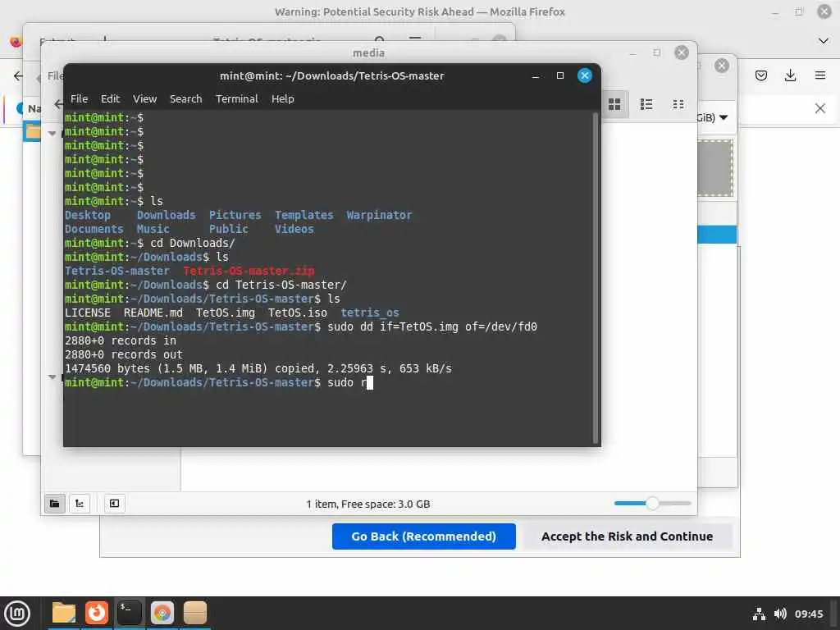Click "tetris_os" directory name in terminal
840x630 pixels.
(x=370, y=313)
